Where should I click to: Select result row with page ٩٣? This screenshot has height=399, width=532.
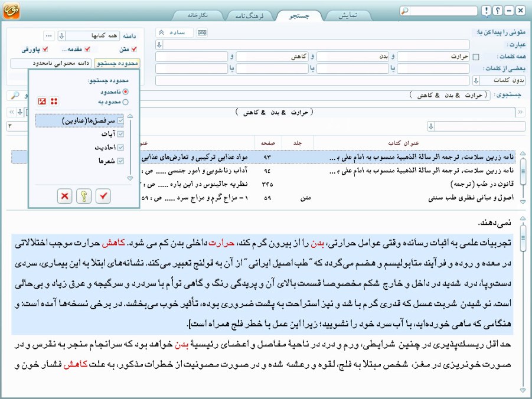point(328,157)
